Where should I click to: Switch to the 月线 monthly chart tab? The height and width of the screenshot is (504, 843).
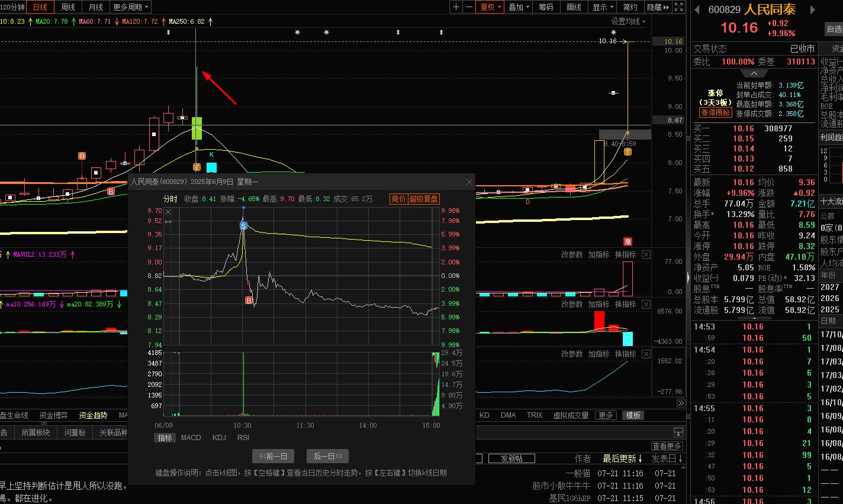click(95, 7)
